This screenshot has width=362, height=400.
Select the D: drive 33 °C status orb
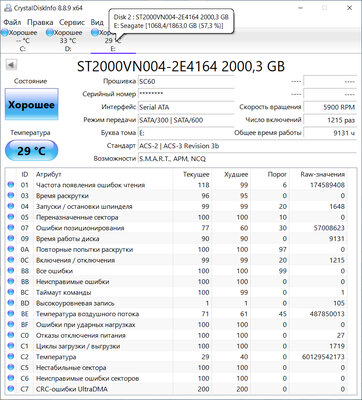[50, 32]
